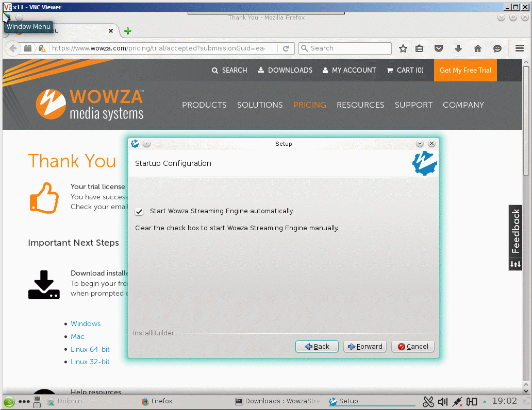Minimize the Setup dialog via chevron
The width and height of the screenshot is (532, 410).
(420, 144)
